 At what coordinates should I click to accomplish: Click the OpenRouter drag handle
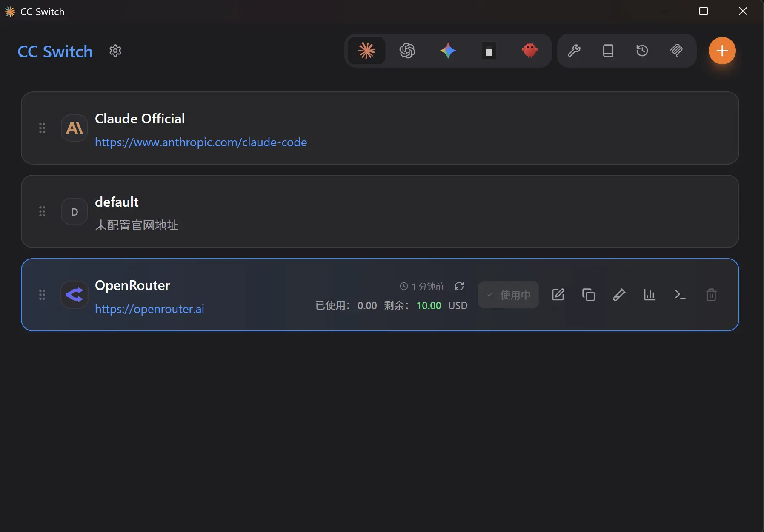(x=42, y=295)
